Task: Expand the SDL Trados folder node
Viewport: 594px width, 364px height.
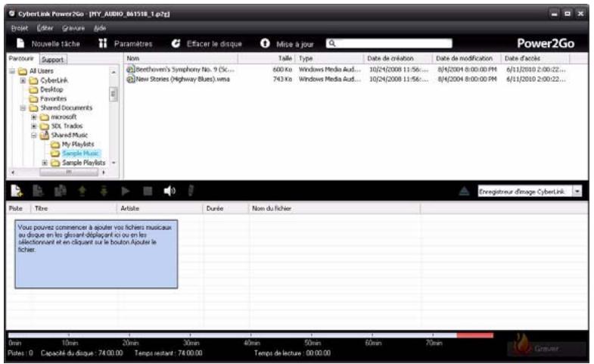Action: [x=34, y=126]
